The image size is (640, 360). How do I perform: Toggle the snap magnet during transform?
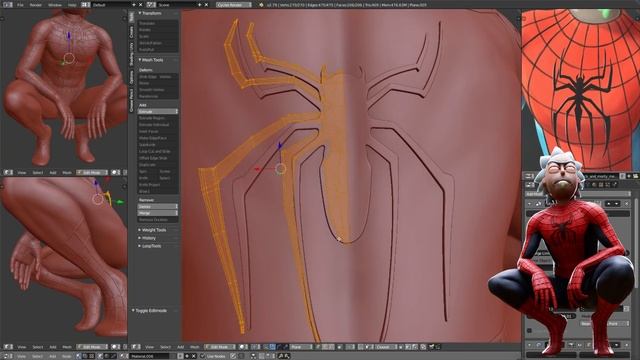pyautogui.click(x=361, y=347)
